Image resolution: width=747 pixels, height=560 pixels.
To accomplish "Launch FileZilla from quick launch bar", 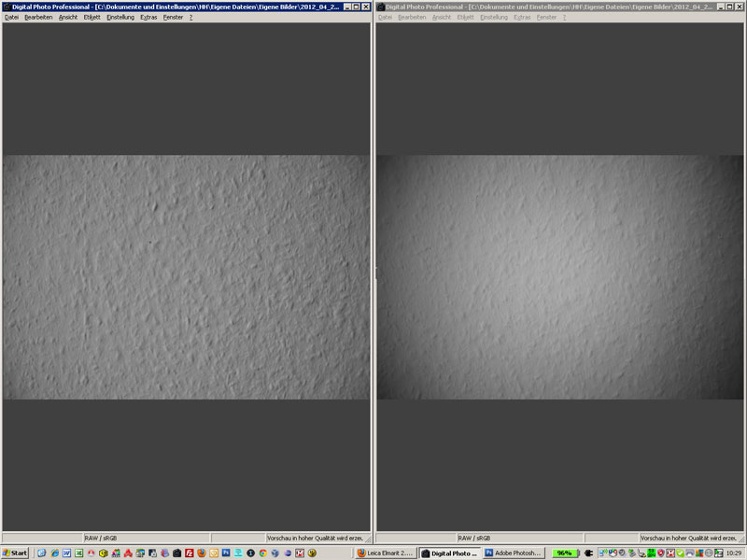I will coord(189,553).
